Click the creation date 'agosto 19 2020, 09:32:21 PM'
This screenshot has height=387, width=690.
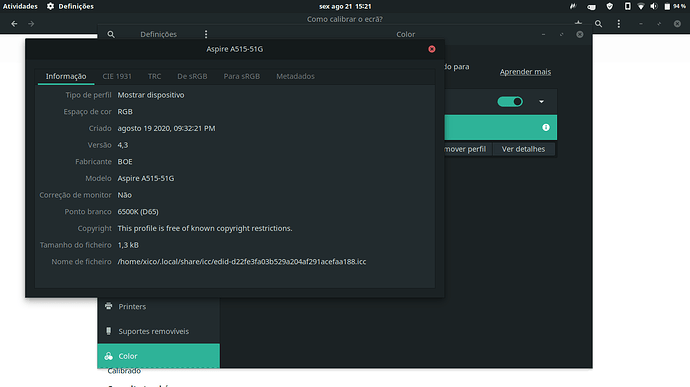pyautogui.click(x=166, y=128)
